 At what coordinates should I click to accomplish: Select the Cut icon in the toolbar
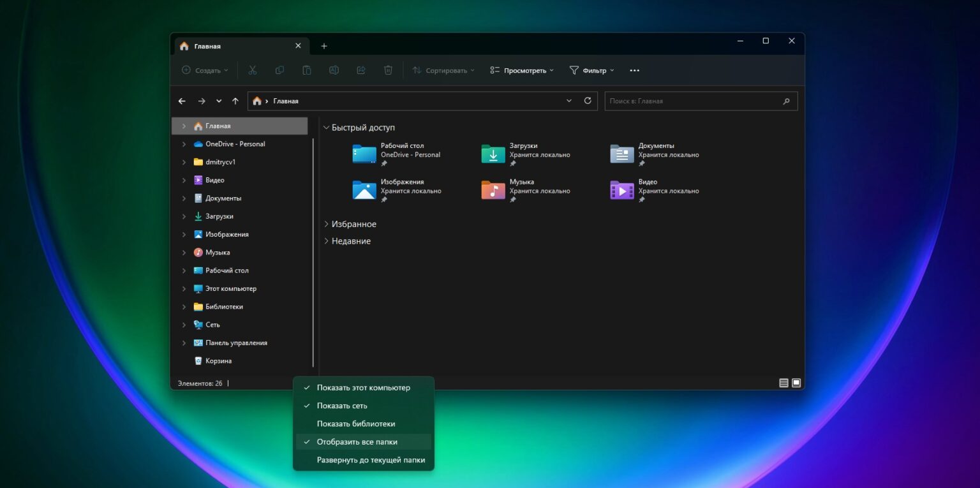point(252,70)
